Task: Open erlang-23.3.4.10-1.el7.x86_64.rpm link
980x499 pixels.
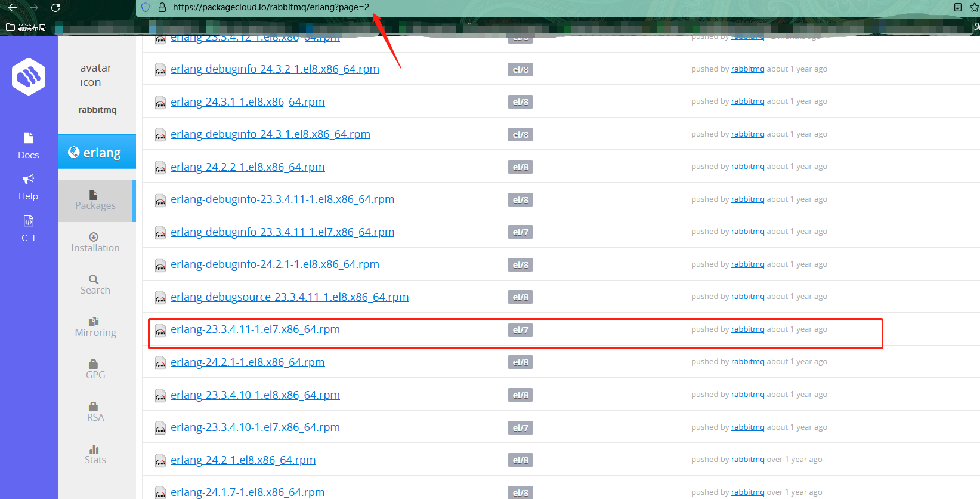Action: (255, 427)
